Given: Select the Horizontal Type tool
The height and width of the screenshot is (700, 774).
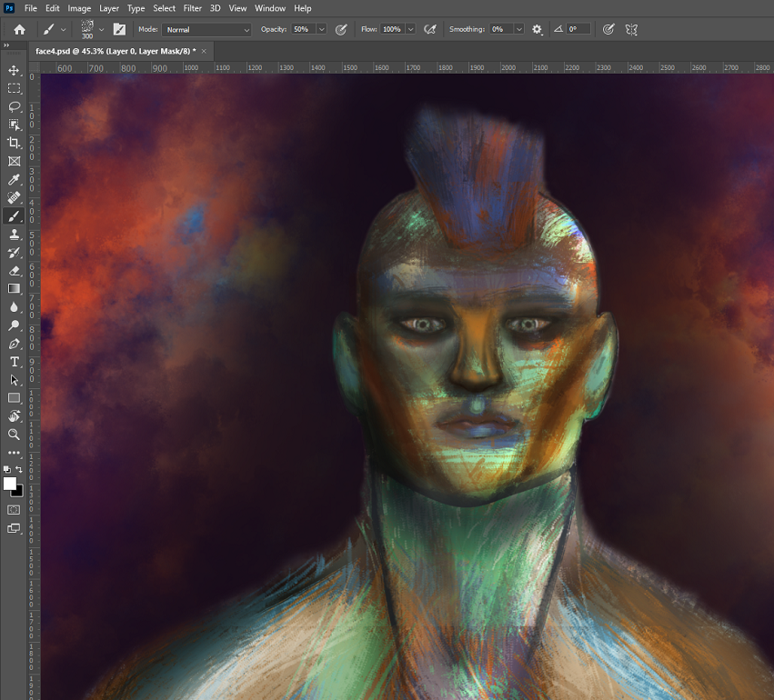Looking at the screenshot, I should 14,362.
